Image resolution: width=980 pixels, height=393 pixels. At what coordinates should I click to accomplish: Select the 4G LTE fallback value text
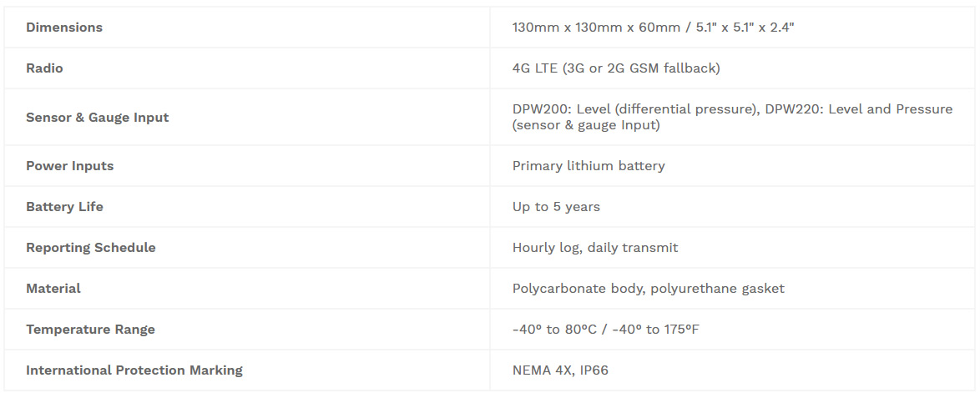click(616, 68)
